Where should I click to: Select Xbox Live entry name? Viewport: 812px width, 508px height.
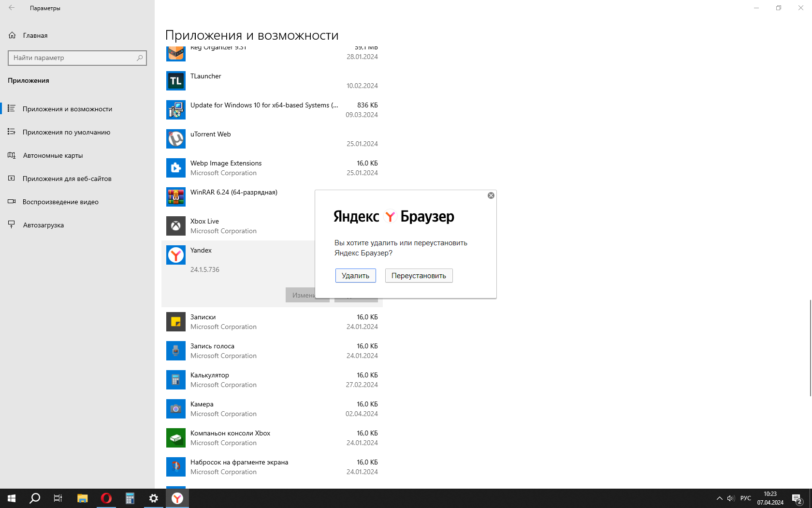coord(205,221)
